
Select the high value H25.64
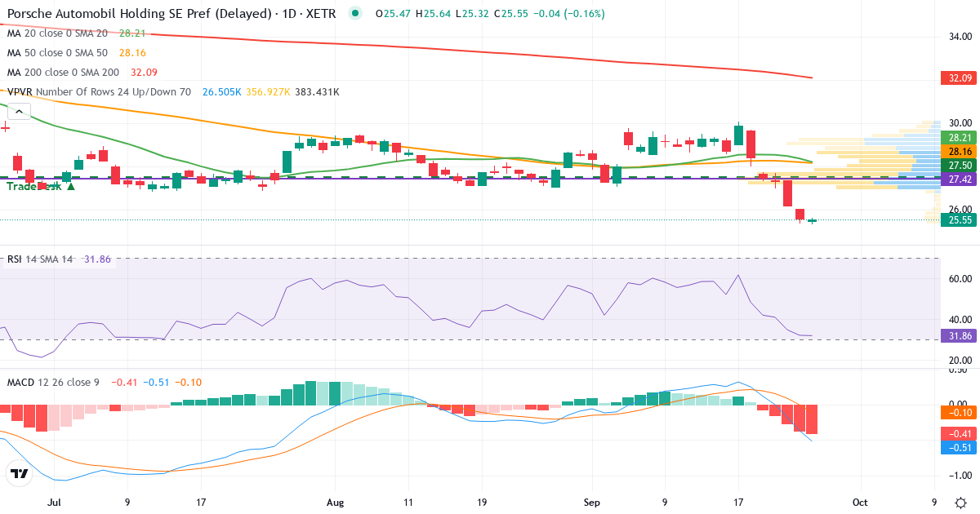click(x=434, y=14)
